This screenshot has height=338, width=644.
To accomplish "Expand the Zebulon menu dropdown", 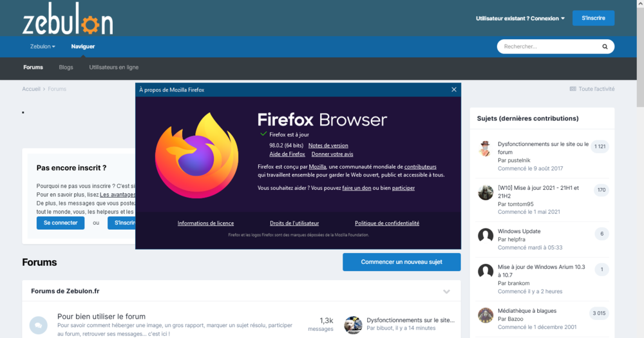I will tap(43, 46).
